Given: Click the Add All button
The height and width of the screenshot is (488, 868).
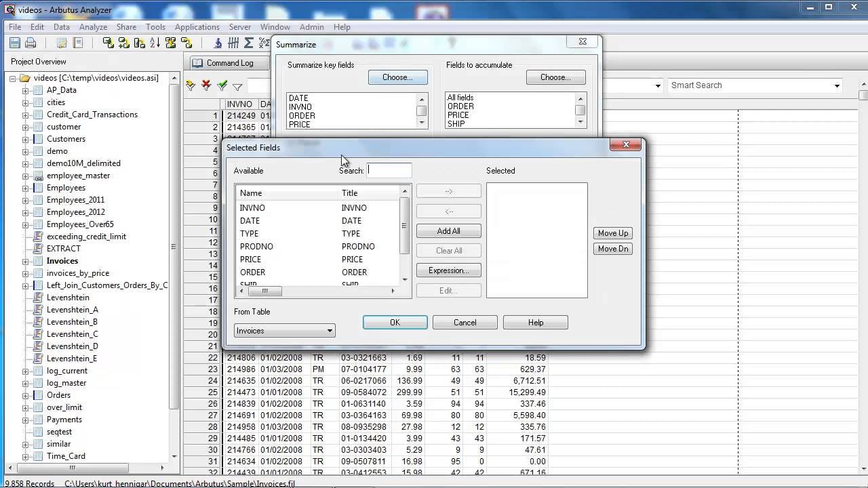Looking at the screenshot, I should 448,230.
